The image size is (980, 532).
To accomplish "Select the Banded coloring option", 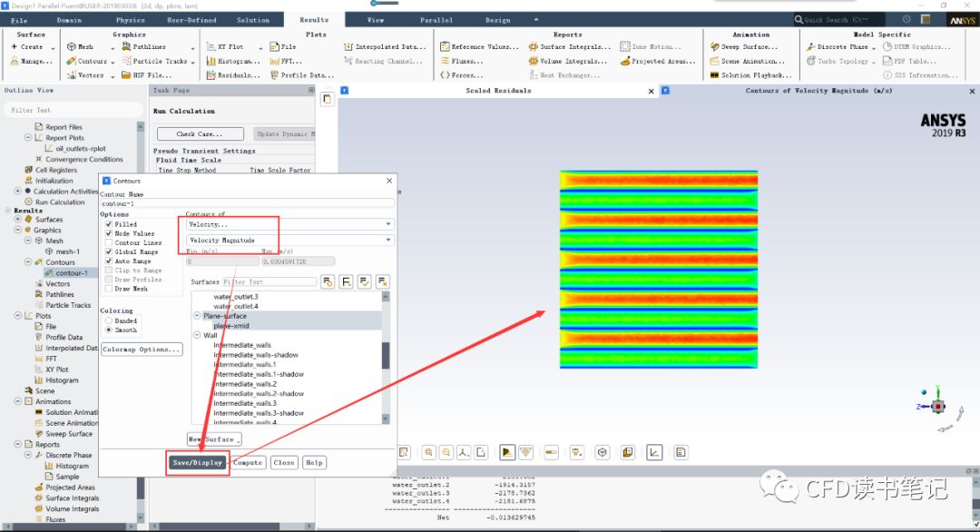I will pyautogui.click(x=109, y=320).
